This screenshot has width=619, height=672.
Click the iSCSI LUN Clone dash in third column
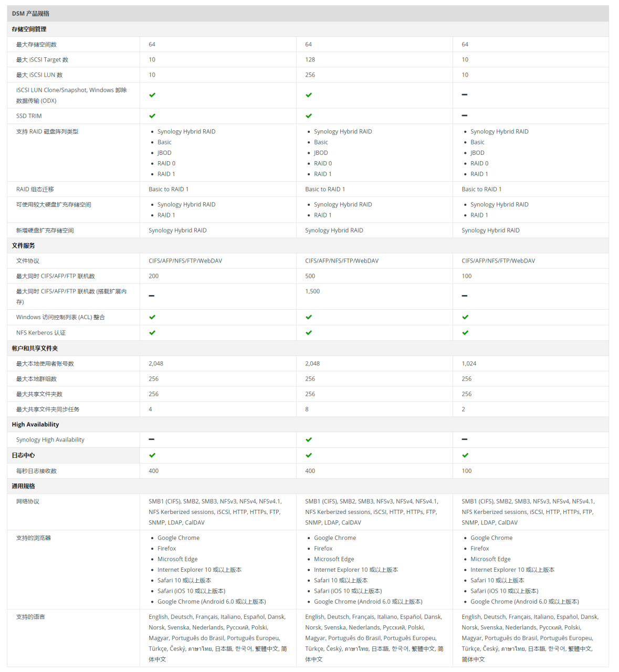(x=465, y=94)
